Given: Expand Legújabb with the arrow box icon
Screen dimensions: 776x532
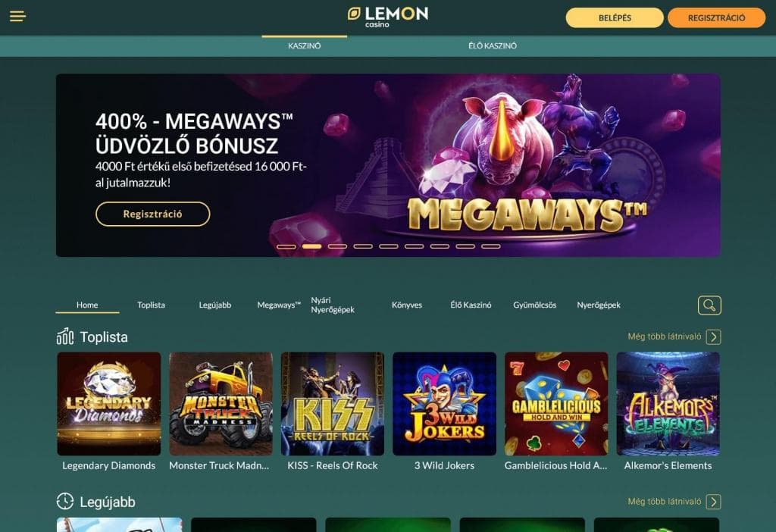Looking at the screenshot, I should pos(713,502).
